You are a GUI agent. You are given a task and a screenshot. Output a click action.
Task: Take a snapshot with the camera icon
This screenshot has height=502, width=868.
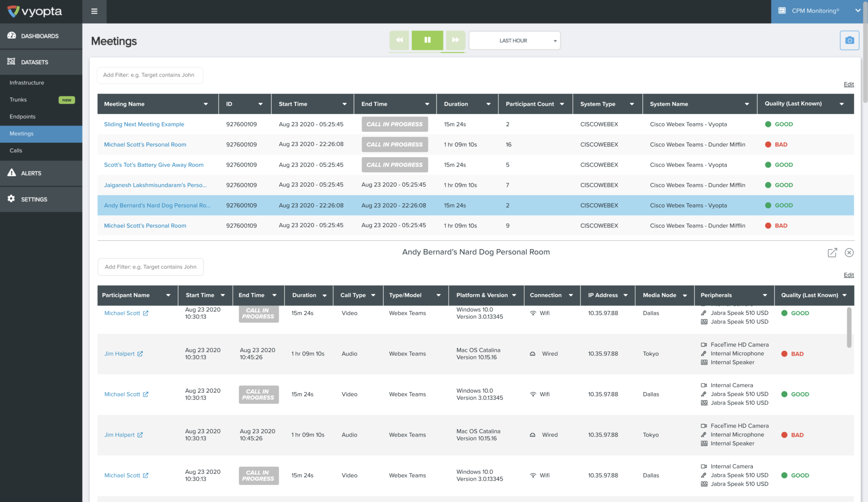pos(849,40)
